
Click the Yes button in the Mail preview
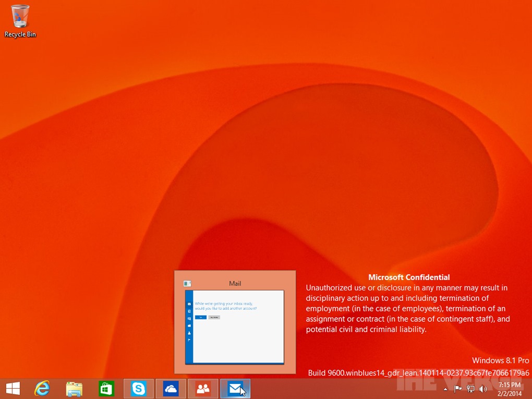[x=201, y=317]
